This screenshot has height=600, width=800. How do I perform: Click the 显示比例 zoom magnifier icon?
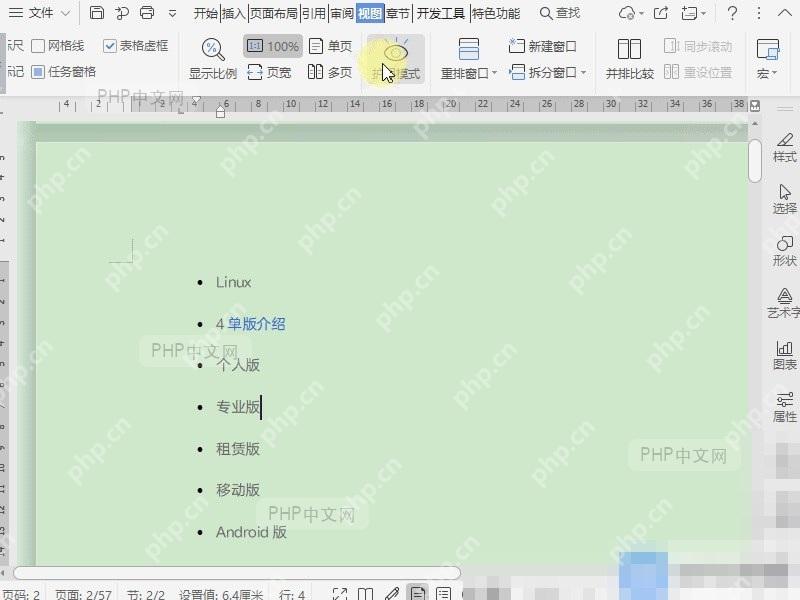tap(213, 49)
